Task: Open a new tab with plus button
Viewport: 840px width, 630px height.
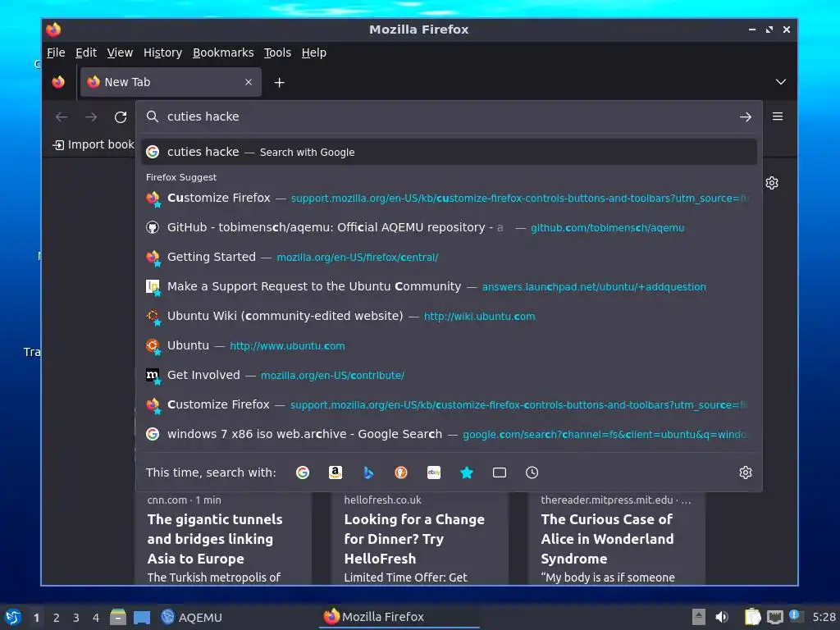Action: (279, 83)
